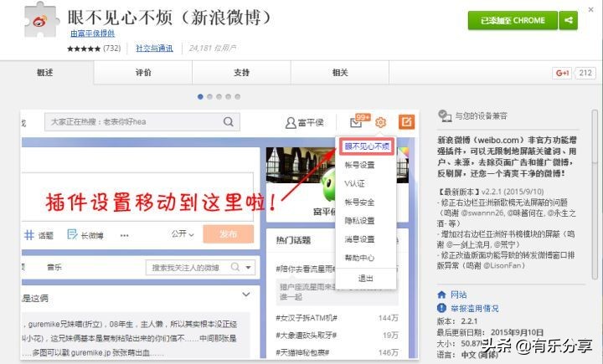Select the fourth screenshot carousel dot
This screenshot has width=603, height=364.
pyautogui.click(x=229, y=97)
